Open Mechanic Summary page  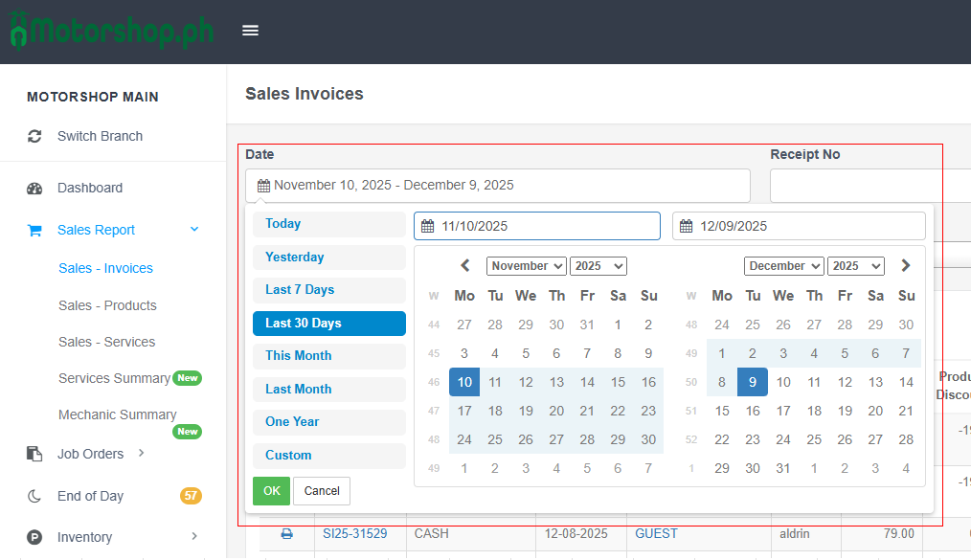tap(118, 414)
